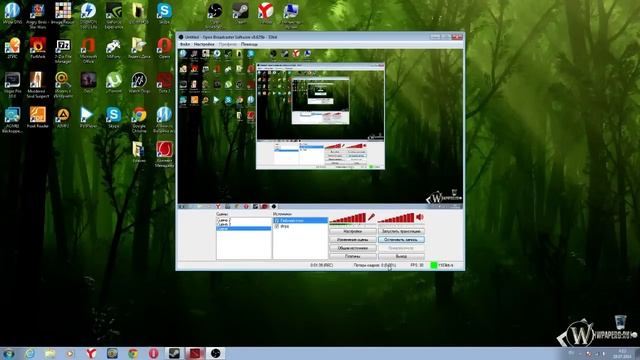Select Игра source row
Image resolution: width=640 pixels, height=360 pixels.
pyautogui.click(x=300, y=226)
